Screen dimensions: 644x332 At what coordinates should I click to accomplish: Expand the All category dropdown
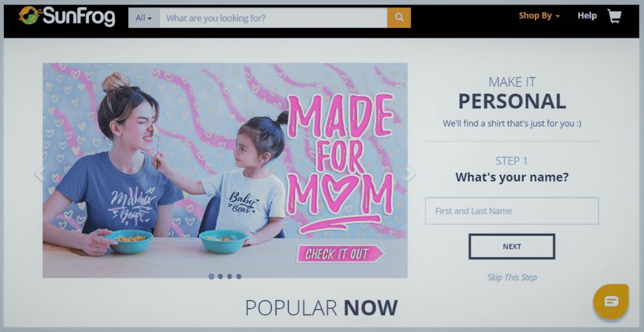(x=144, y=18)
